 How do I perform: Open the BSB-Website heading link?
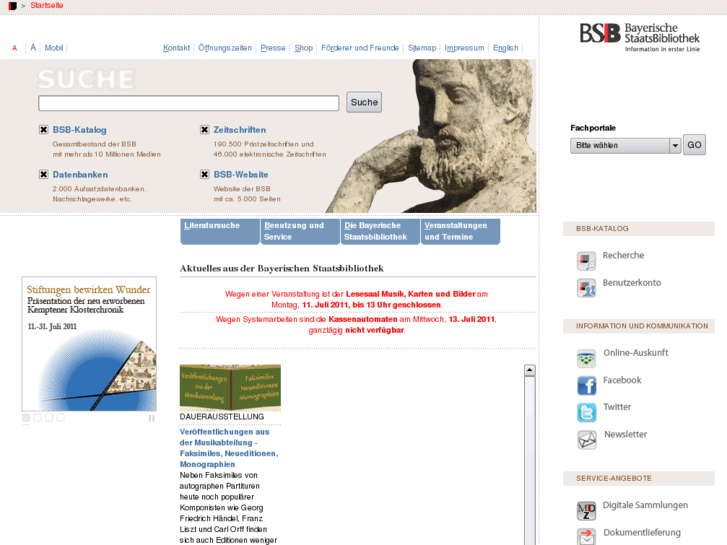pos(241,175)
